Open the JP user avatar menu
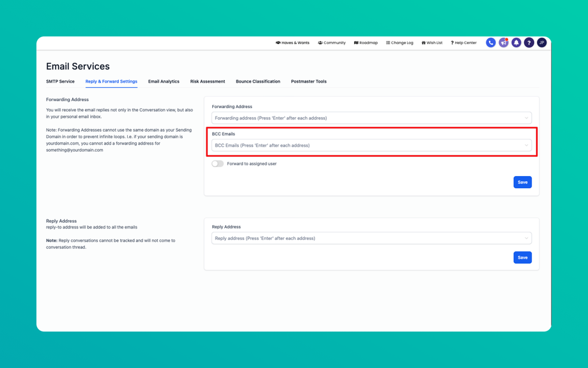 tap(541, 43)
